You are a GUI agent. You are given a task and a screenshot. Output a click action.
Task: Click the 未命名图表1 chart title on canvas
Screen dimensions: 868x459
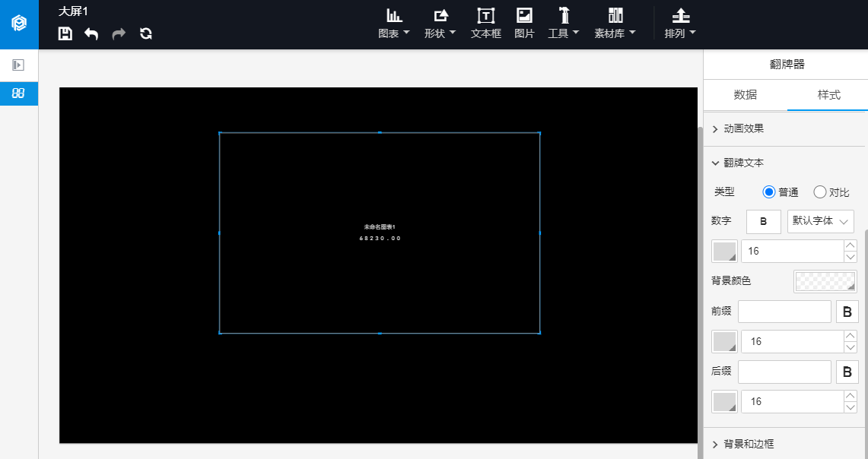[x=380, y=226]
